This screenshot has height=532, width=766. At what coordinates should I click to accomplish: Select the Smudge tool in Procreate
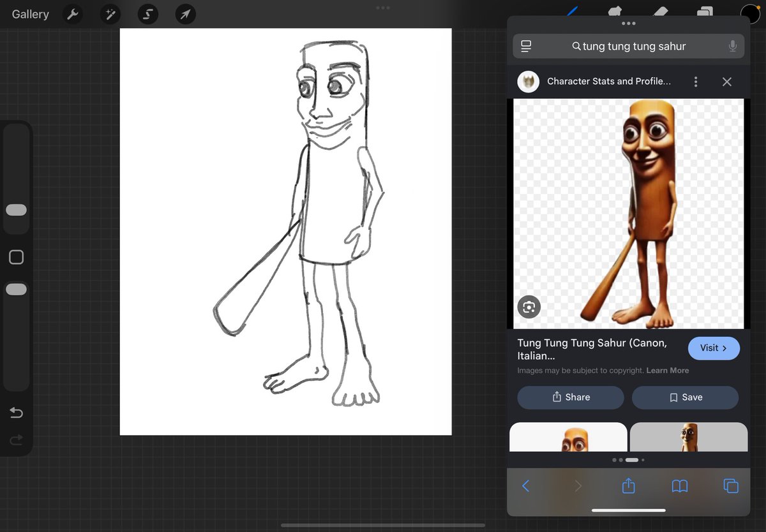pos(615,11)
